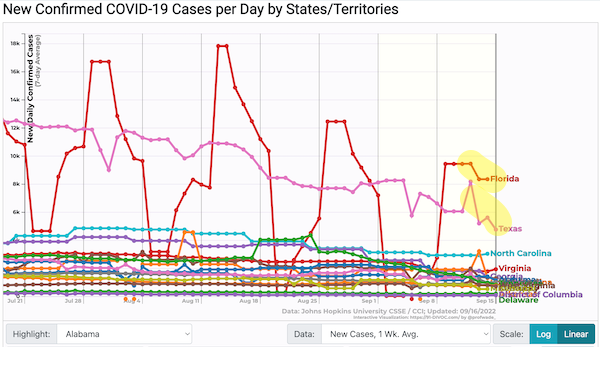Image resolution: width=600 pixels, height=388 pixels.
Task: Click the Virginia series label
Action: 515,268
